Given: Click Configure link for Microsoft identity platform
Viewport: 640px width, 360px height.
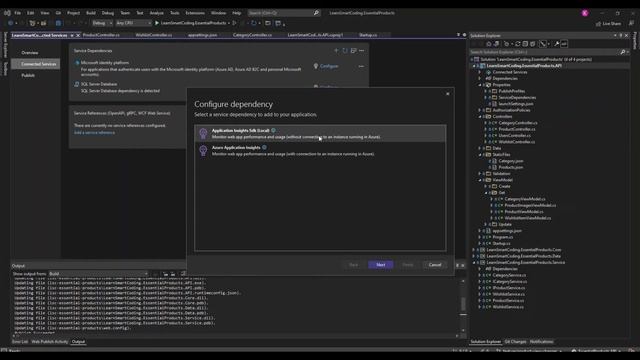Looking at the screenshot, I should pos(329,66).
